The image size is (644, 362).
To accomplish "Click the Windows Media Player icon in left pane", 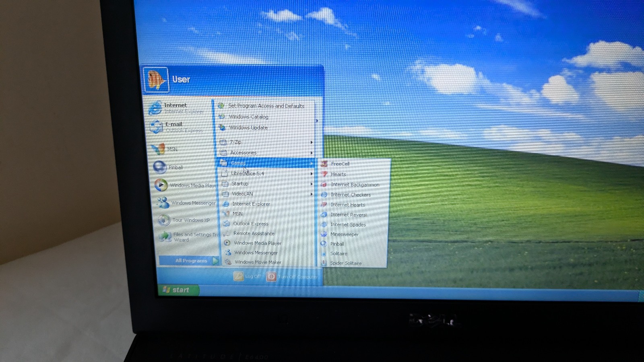I will pyautogui.click(x=161, y=185).
